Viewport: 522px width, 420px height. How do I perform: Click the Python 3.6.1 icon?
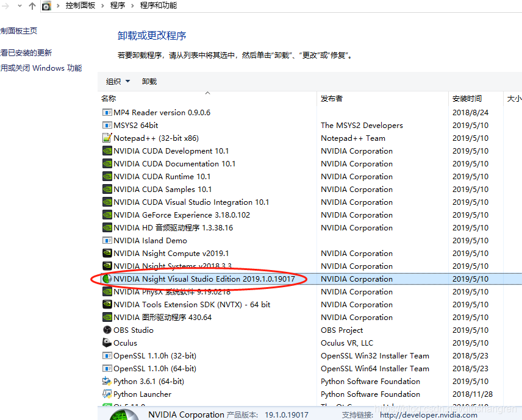coord(107,381)
